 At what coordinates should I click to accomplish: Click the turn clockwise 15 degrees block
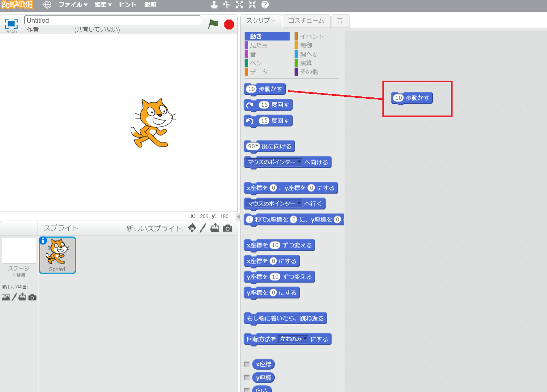(268, 105)
